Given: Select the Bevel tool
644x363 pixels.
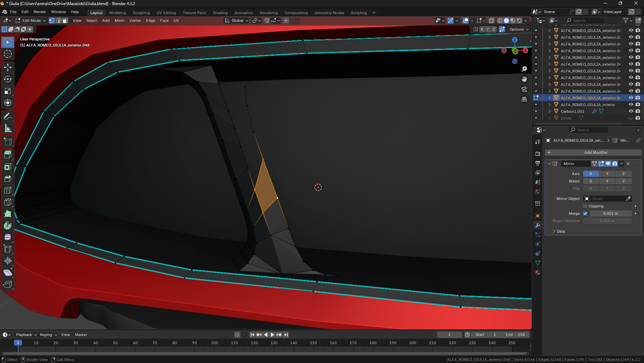Looking at the screenshot, I should [x=8, y=178].
